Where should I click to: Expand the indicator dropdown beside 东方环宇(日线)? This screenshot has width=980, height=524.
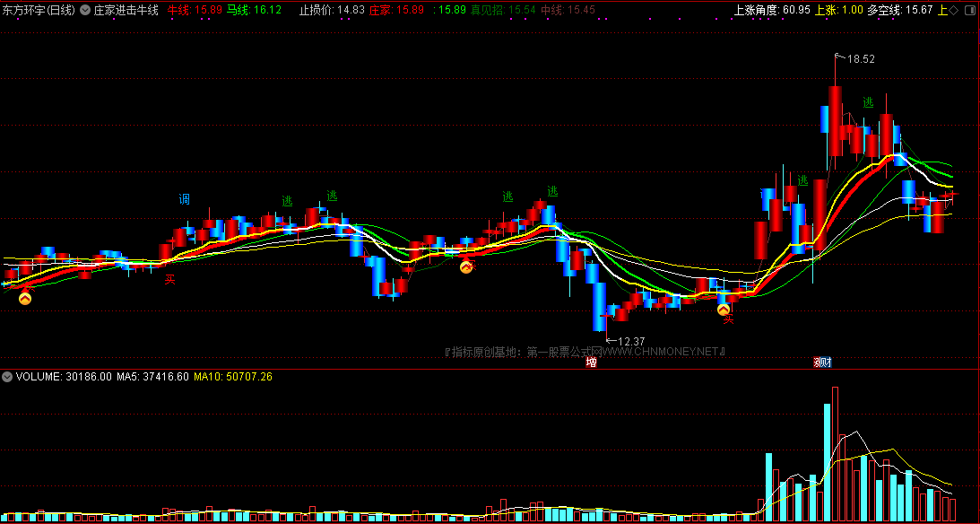coord(85,10)
